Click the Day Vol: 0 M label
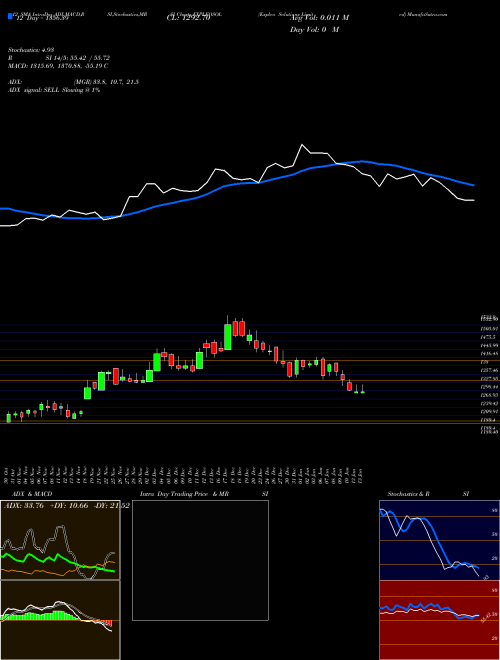This screenshot has width=500, height=660. click(x=314, y=30)
